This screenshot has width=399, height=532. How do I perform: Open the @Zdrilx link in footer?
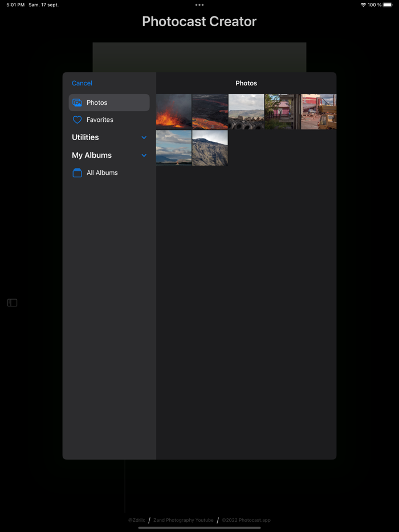coord(136,520)
